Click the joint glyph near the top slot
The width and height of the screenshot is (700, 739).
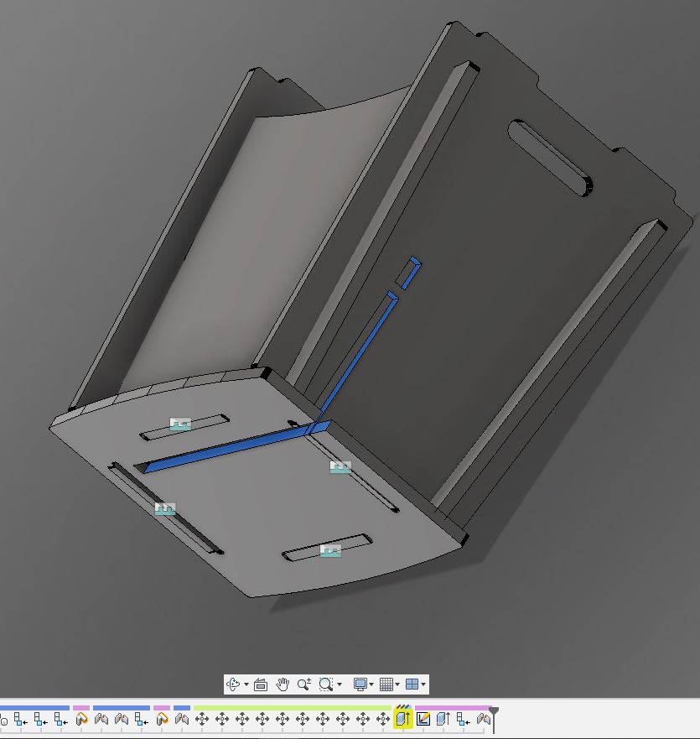pos(180,424)
